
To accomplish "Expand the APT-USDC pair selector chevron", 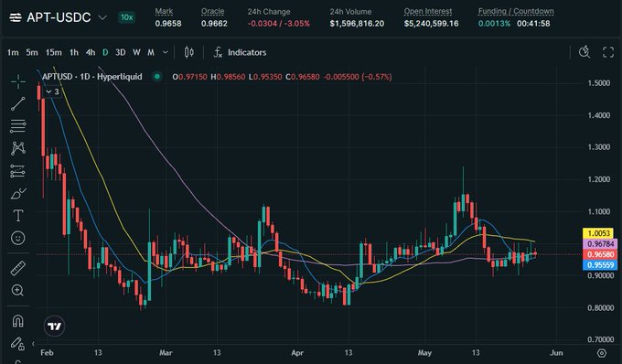I will coord(102,17).
